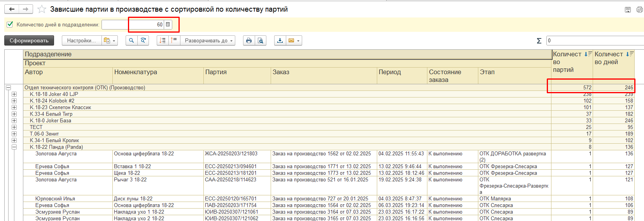Click the 'Сформировать' button

[29, 40]
